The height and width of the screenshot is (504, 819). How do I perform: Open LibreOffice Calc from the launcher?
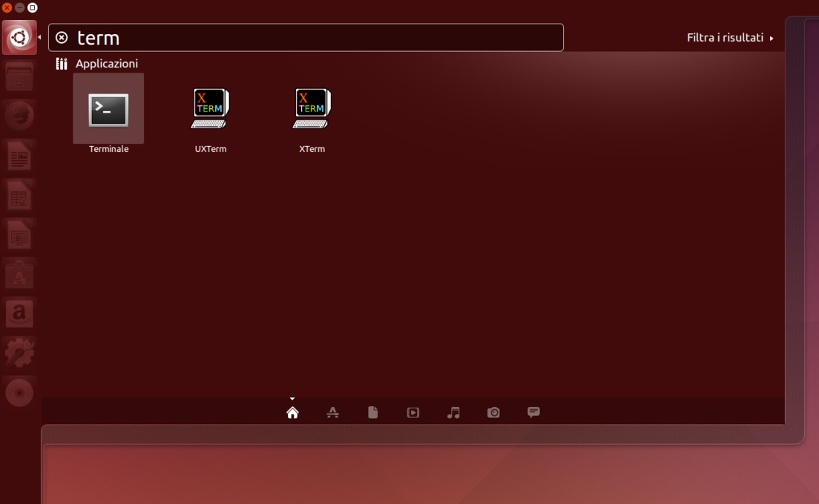19,195
